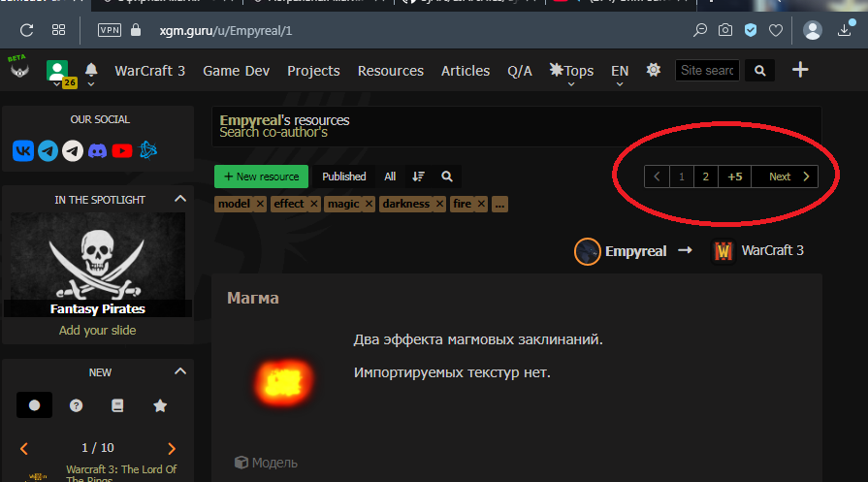Screen dimensions: 868x482
Task: Open the Battle.net social icon
Action: (147, 150)
